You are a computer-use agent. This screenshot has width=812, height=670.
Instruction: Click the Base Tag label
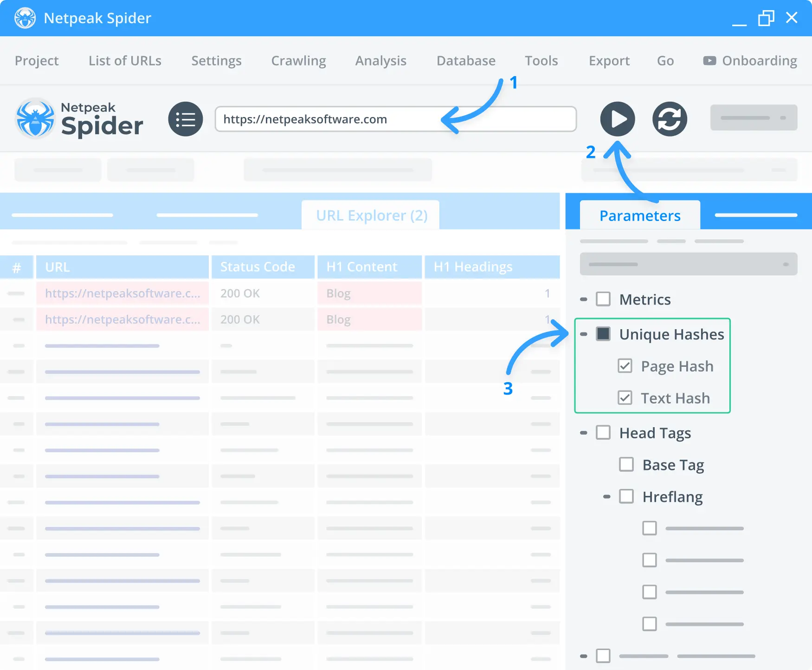[673, 465]
